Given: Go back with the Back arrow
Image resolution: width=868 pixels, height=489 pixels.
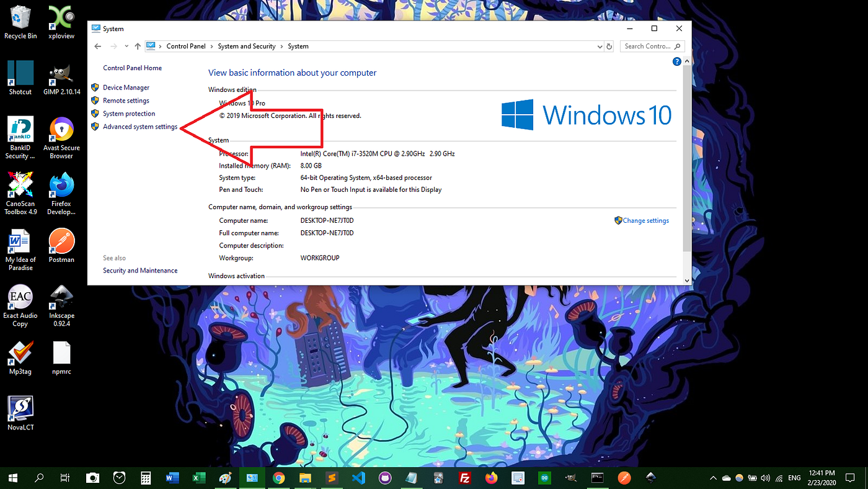Looking at the screenshot, I should click(98, 47).
